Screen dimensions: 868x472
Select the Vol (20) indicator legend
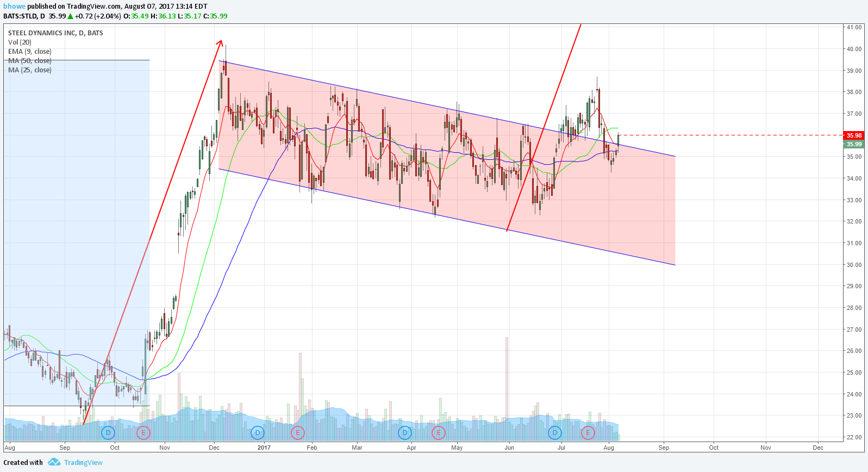point(20,42)
